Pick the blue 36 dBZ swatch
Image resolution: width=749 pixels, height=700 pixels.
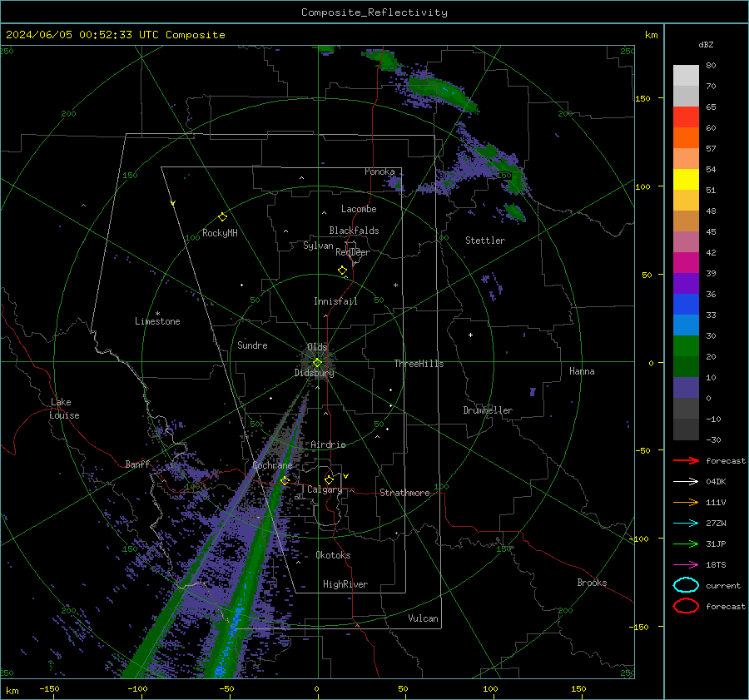point(686,305)
